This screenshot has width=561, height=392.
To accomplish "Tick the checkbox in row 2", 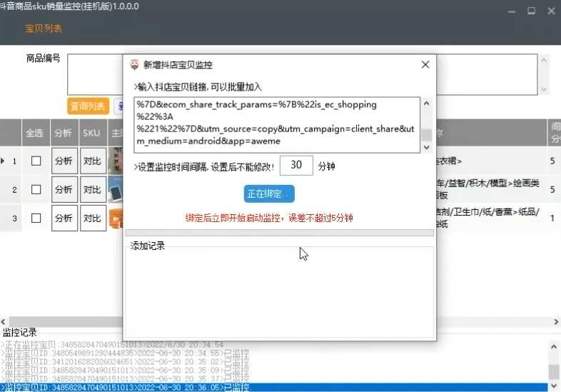I will tap(36, 189).
